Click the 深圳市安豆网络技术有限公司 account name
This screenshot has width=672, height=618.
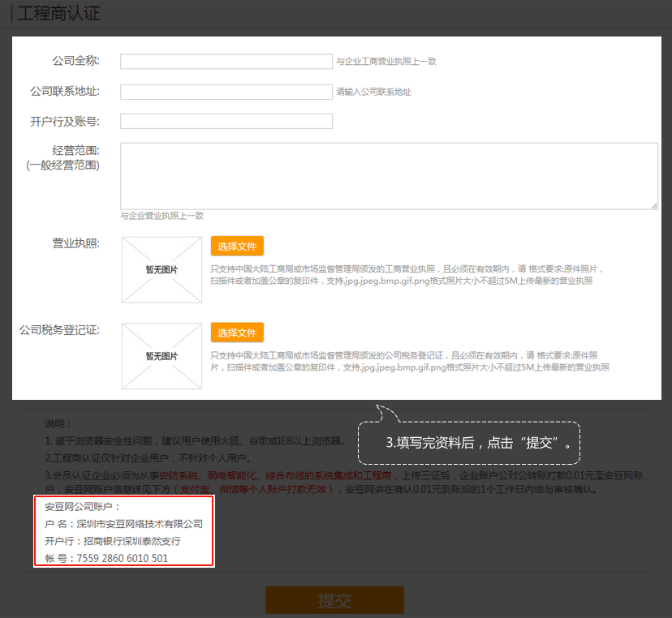tap(139, 524)
